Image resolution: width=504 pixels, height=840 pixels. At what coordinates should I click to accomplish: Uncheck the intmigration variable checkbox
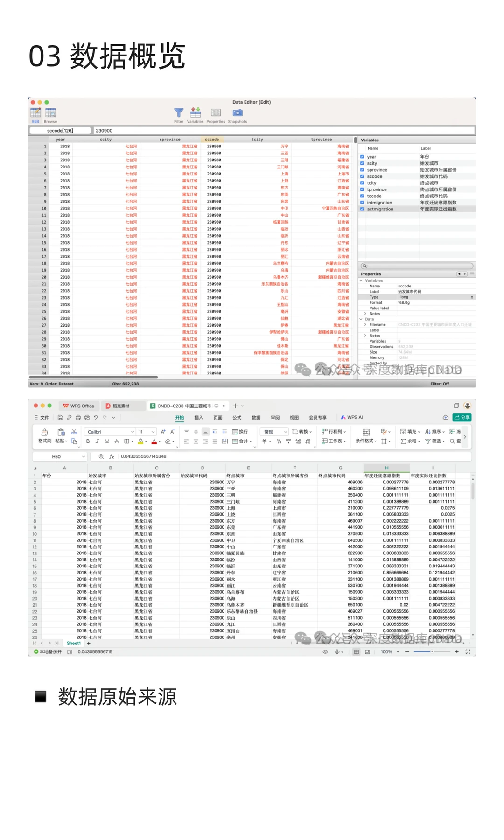coord(362,203)
